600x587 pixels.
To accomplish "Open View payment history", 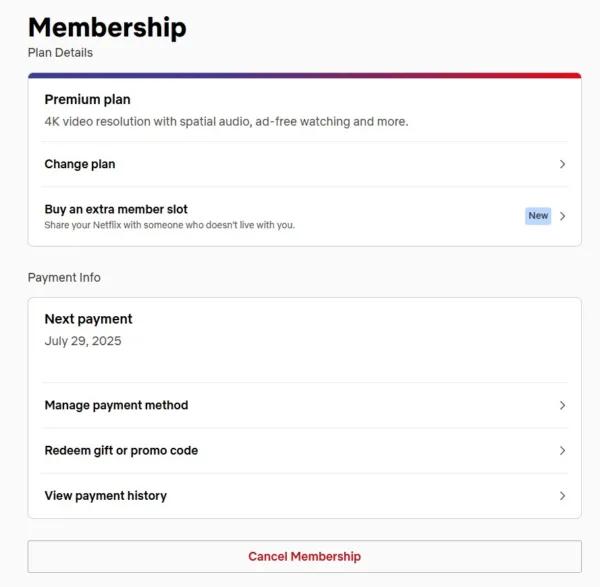I will 105,496.
